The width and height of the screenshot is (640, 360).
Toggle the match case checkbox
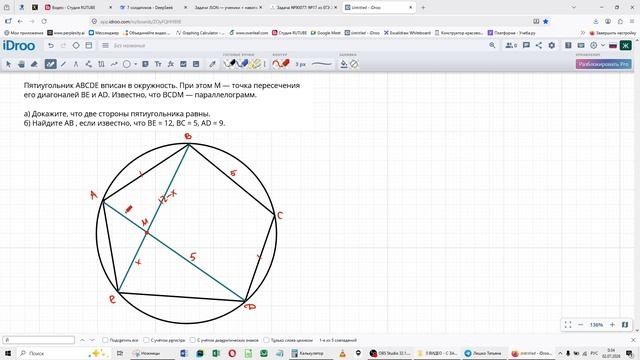[146, 340]
